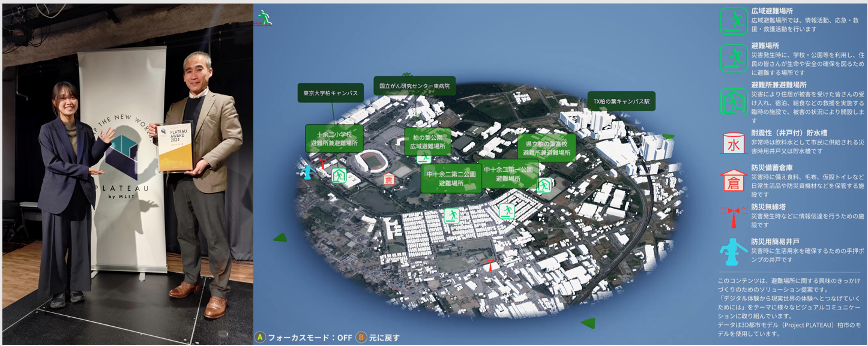868x346 pixels.
Task: Select the 防災備蓄倉庫 legend heading
Action: 772,168
